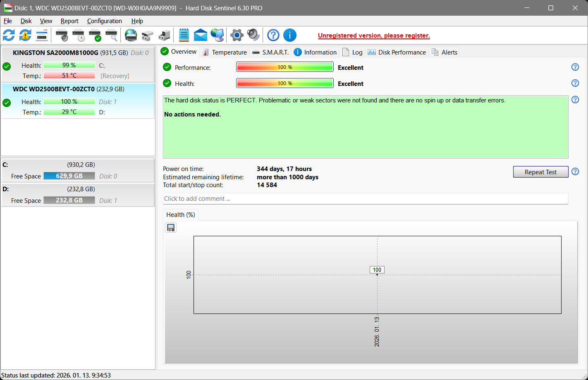Click the disk globe toolbar icon

pyautogui.click(x=131, y=35)
